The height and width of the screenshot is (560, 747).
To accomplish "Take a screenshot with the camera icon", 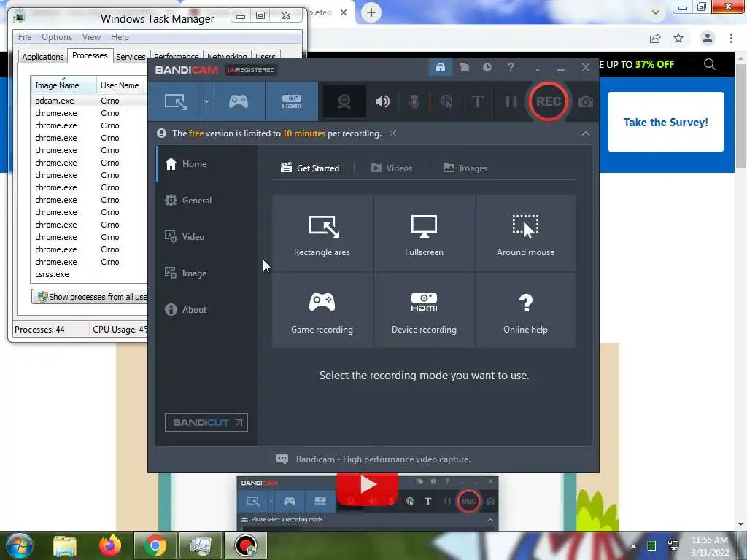I will [586, 101].
